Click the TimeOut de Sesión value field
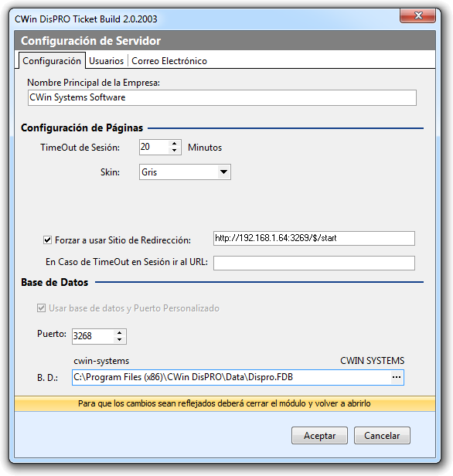453x476 pixels. pyautogui.click(x=154, y=148)
